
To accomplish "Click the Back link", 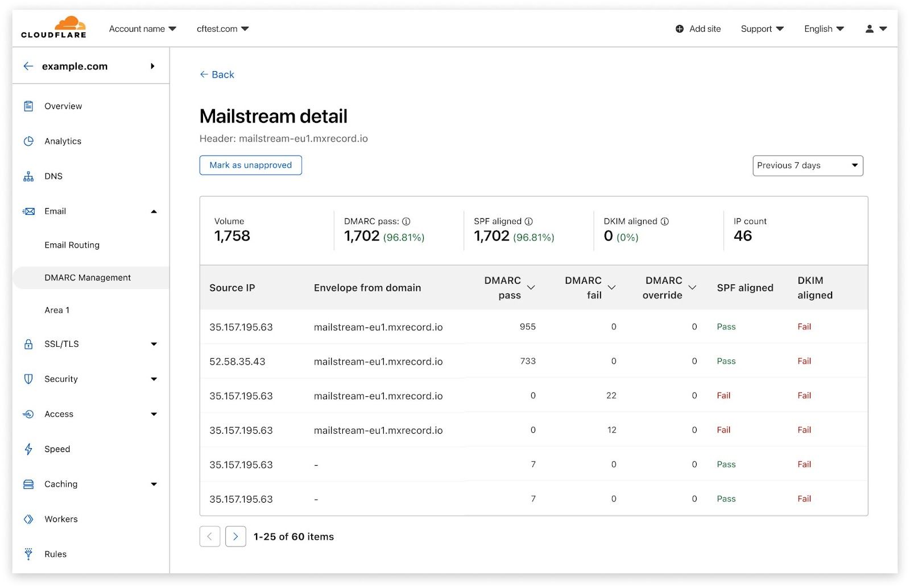I will (217, 74).
